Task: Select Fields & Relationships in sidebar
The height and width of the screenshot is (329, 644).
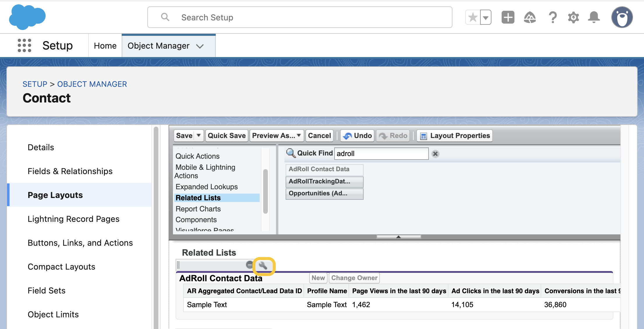Action: 70,171
